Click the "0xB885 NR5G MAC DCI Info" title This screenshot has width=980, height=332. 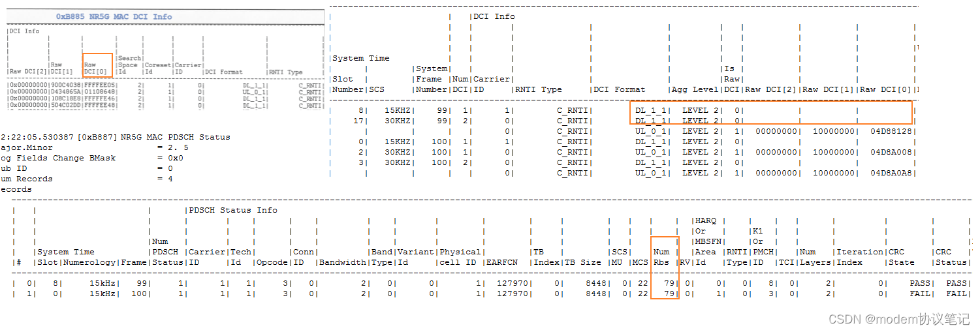[114, 16]
